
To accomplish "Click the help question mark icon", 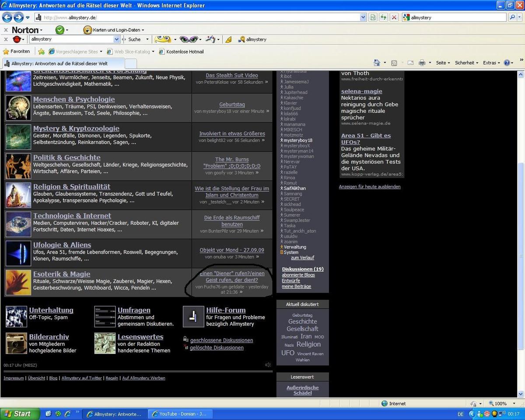I will (507, 63).
